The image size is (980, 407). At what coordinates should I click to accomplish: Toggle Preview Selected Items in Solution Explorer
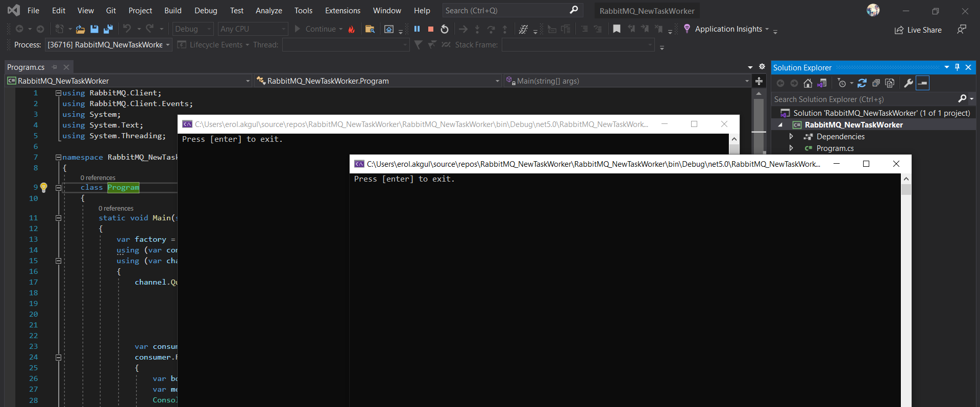[923, 83]
